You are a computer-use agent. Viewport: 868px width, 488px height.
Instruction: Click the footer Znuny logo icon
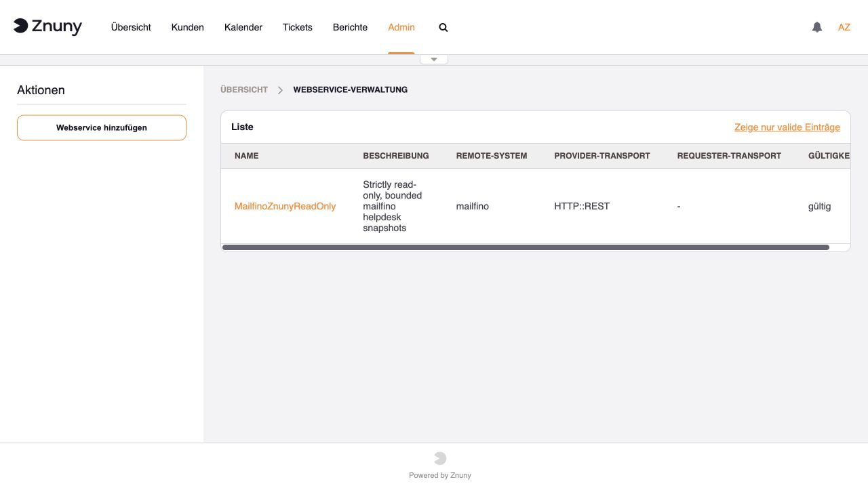440,458
